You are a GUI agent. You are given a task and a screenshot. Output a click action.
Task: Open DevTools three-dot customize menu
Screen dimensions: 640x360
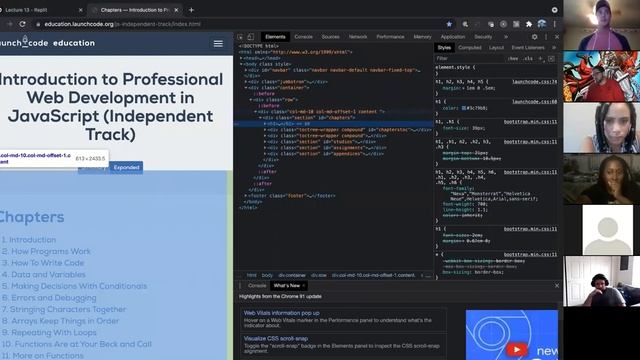point(546,37)
